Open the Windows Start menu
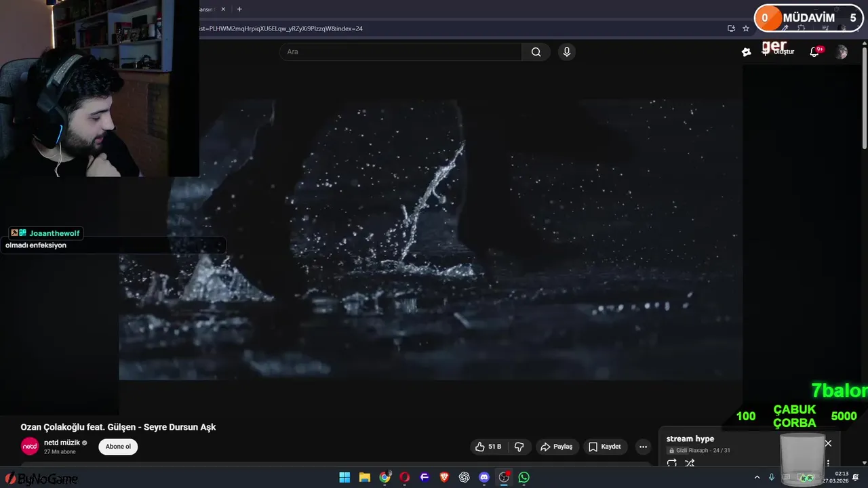 click(344, 477)
